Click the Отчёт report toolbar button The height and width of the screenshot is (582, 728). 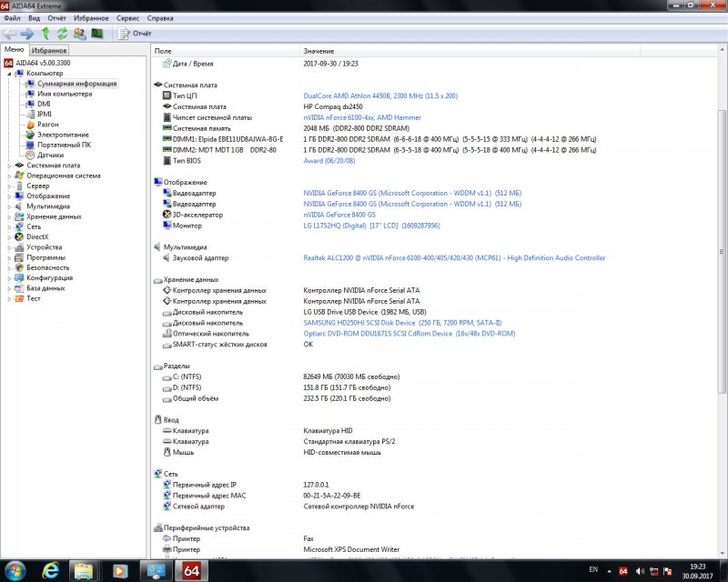click(x=134, y=34)
